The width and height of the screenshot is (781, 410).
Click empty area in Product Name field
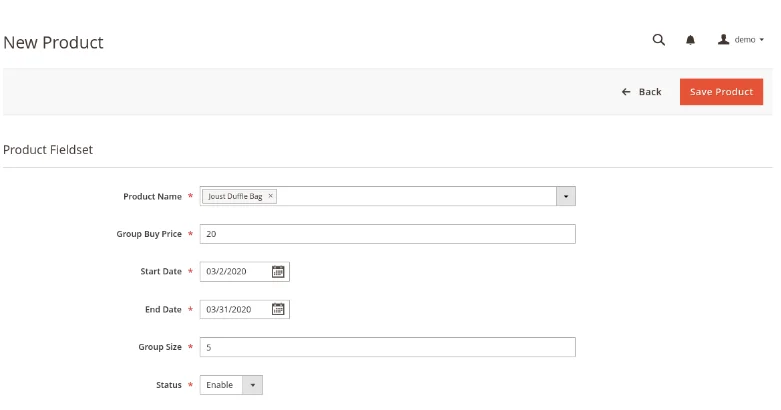tap(415, 197)
